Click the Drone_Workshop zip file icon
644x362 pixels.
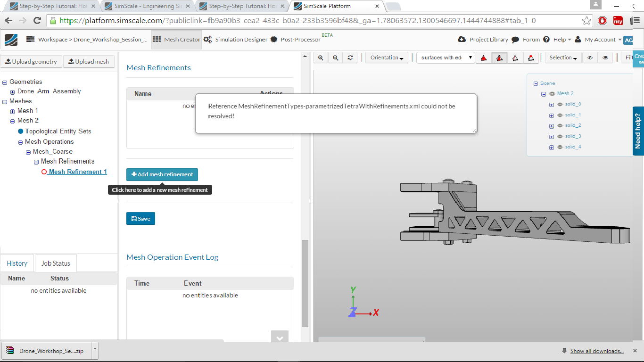pyautogui.click(x=10, y=351)
